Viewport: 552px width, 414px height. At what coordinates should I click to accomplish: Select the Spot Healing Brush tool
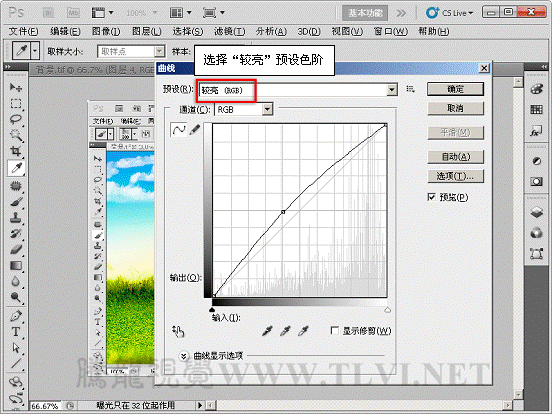(x=16, y=186)
